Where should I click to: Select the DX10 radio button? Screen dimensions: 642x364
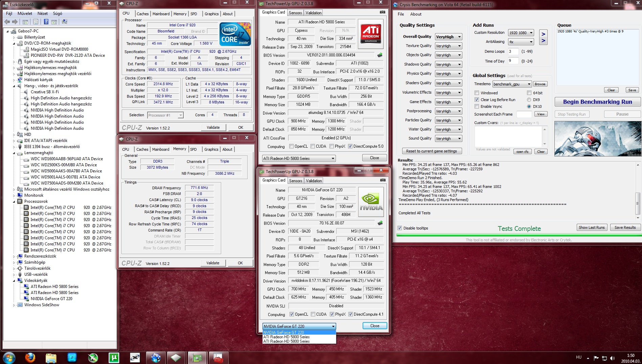coord(529,106)
